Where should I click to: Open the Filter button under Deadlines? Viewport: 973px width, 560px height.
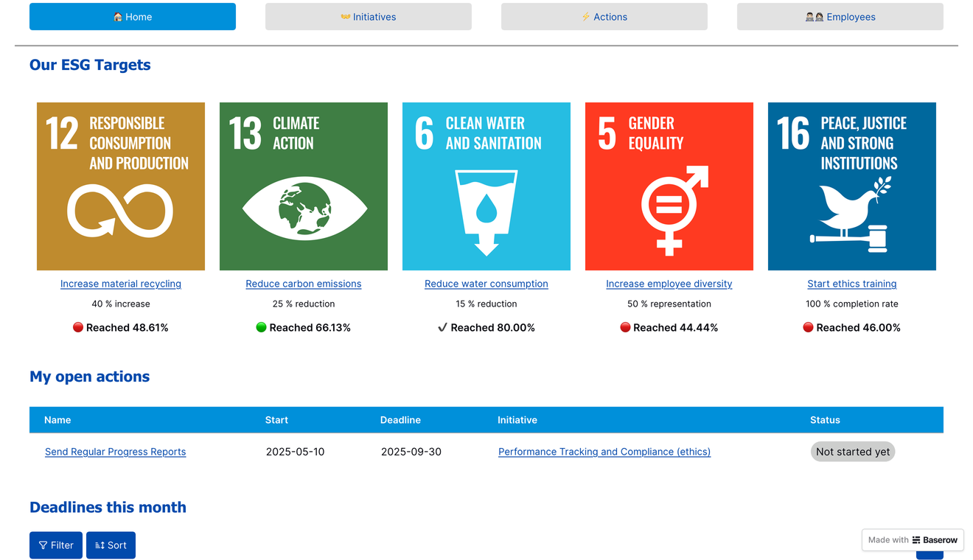coord(56,545)
